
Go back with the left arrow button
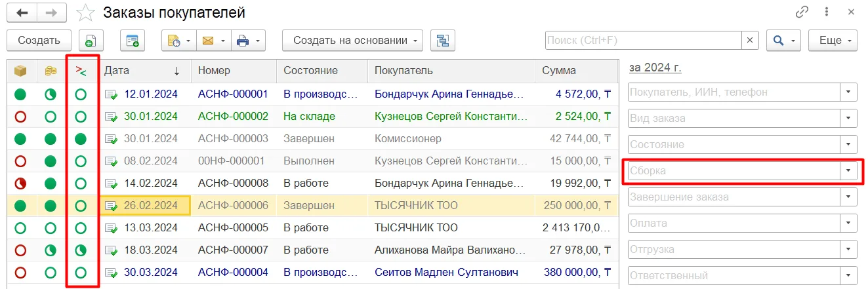coord(22,13)
